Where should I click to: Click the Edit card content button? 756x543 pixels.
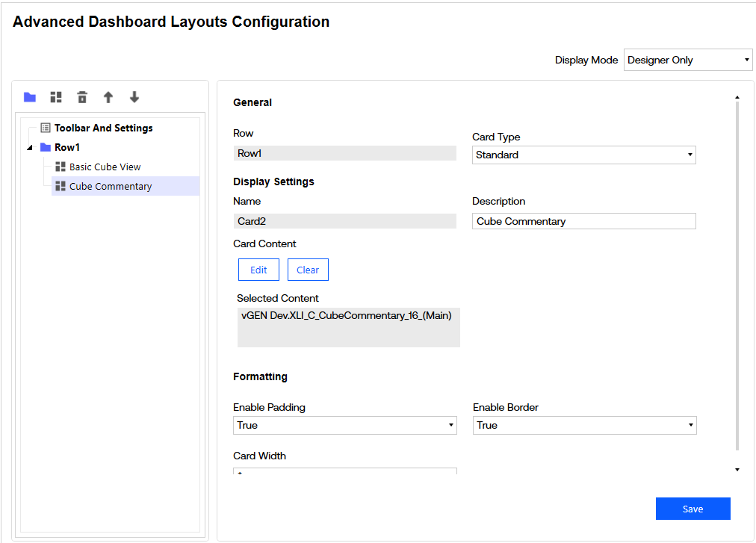click(x=258, y=270)
